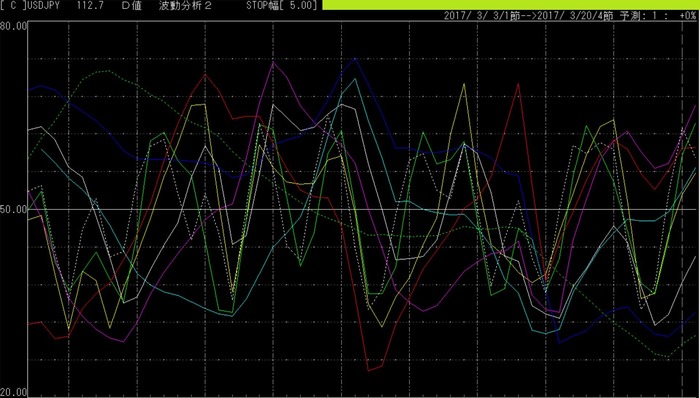This screenshot has height=398, width=700.
Task: Click the 50.00 axis label
Action: [13, 209]
